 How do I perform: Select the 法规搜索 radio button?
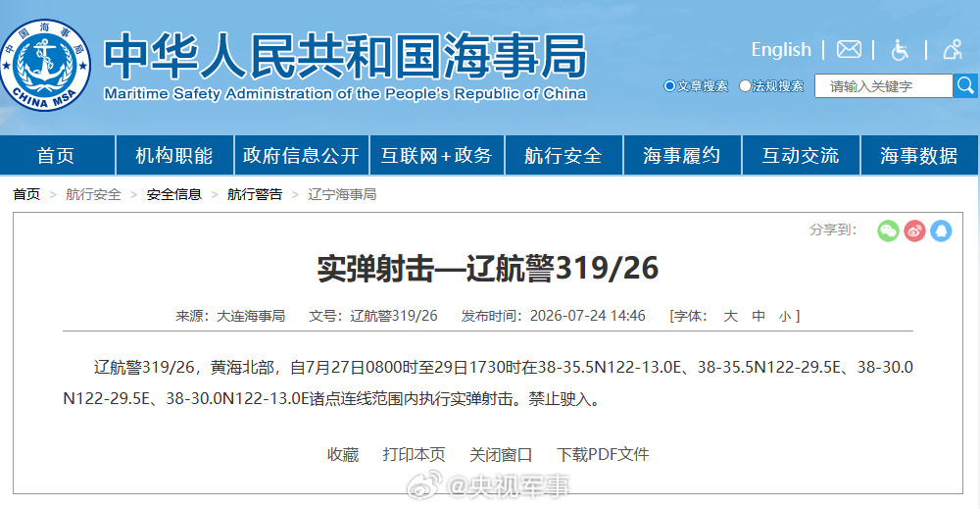click(x=745, y=86)
